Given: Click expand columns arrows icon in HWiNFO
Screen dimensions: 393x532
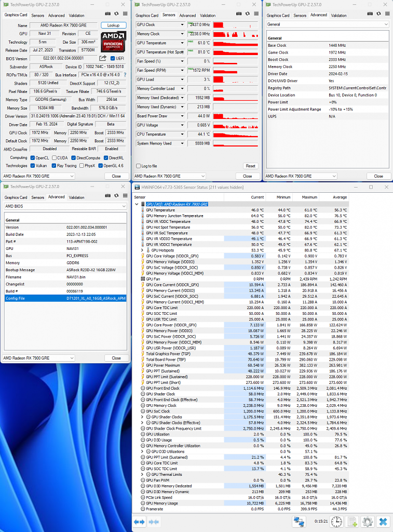Looking at the screenshot, I should (x=139, y=522).
